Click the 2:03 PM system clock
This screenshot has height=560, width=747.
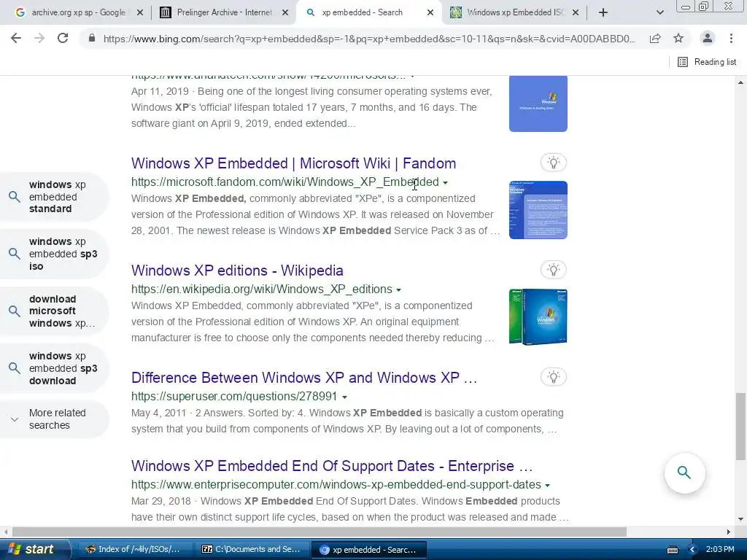pyautogui.click(x=720, y=550)
